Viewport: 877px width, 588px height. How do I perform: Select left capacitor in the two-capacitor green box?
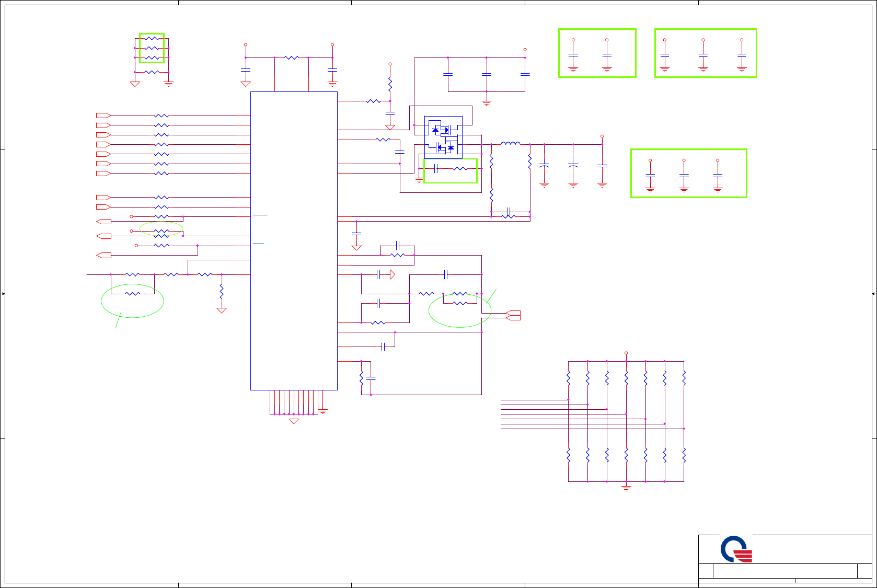tap(573, 55)
